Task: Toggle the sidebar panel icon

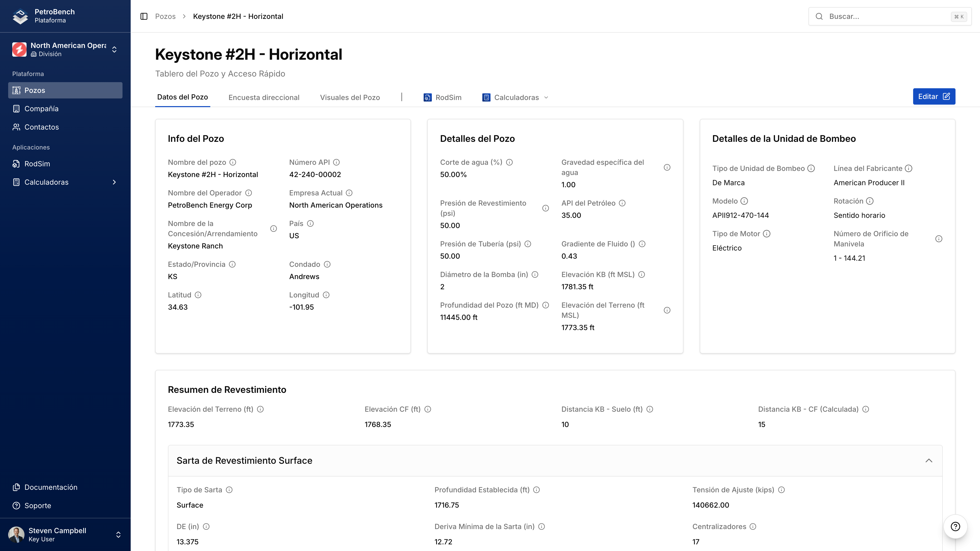Action: pyautogui.click(x=144, y=16)
